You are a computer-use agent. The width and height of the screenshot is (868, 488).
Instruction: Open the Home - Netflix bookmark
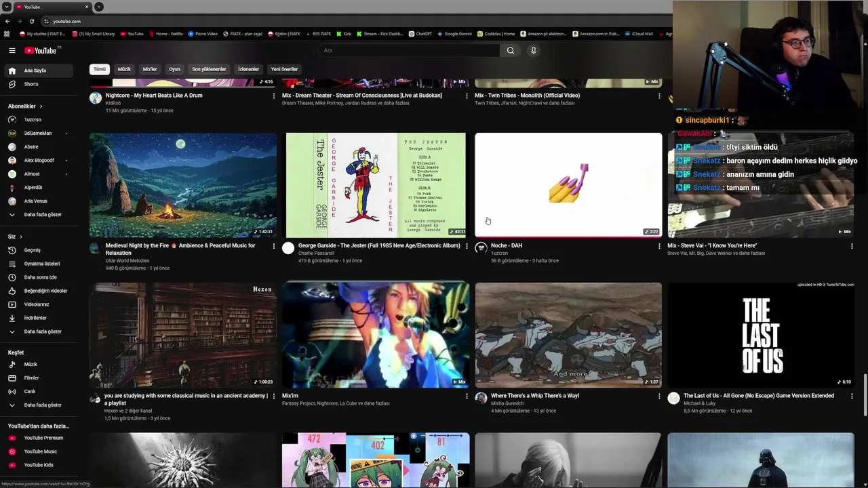166,34
